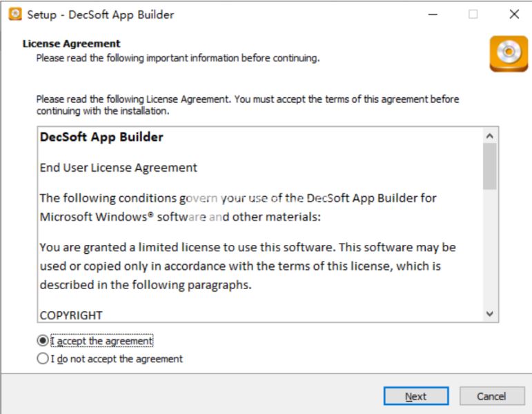Click the scrollbar track below the thumb
532x414 pixels.
click(x=490, y=248)
